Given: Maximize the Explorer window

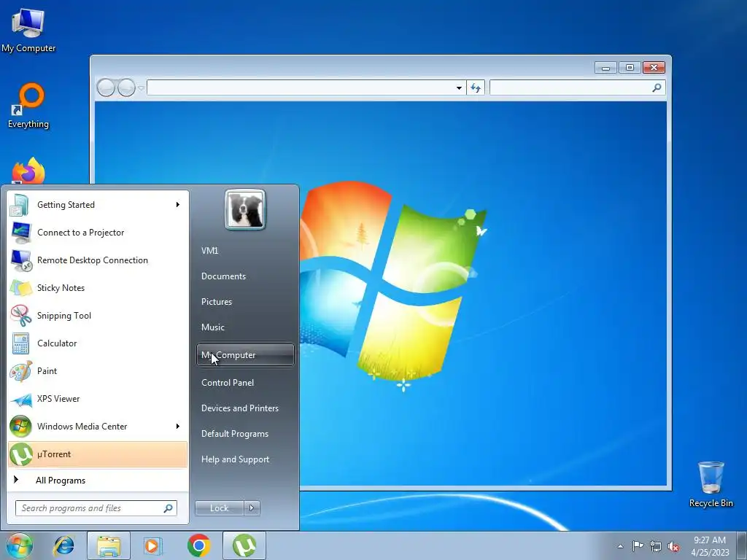Looking at the screenshot, I should [630, 68].
